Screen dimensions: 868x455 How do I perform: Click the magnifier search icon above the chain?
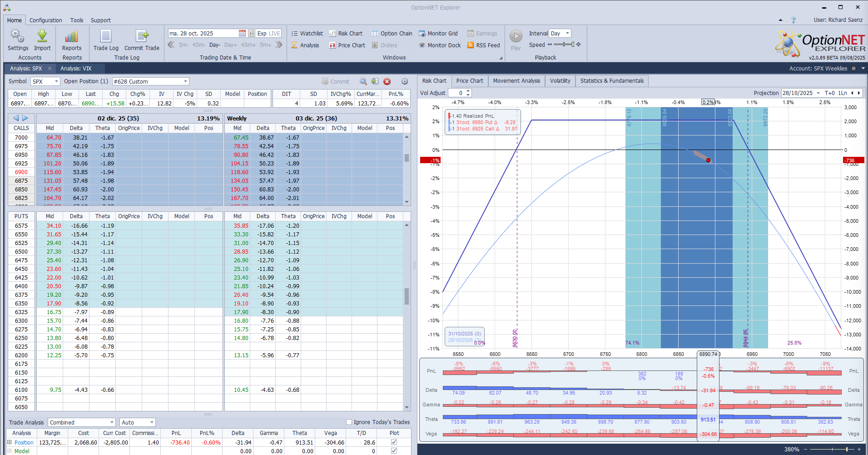point(363,81)
